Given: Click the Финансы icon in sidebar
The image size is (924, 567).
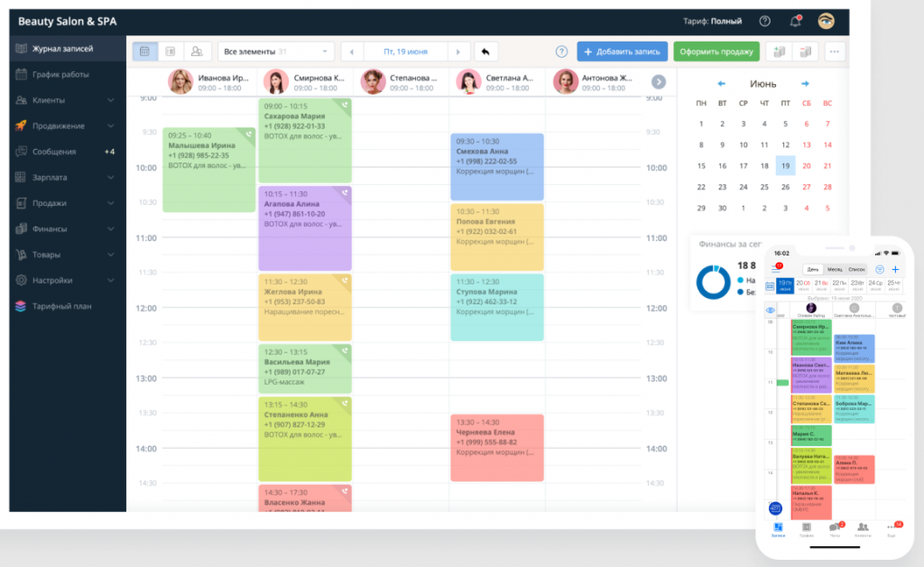Looking at the screenshot, I should pos(22,228).
